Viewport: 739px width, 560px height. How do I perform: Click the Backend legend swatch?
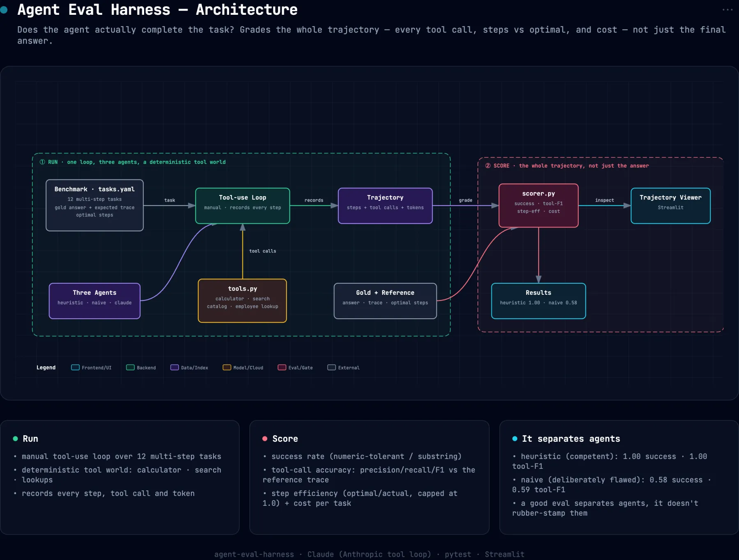(130, 367)
